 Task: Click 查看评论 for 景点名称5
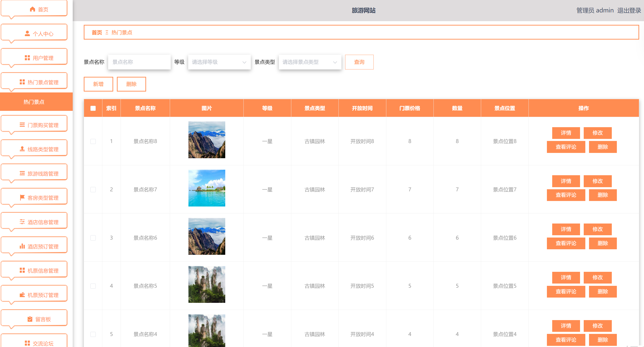tap(566, 291)
